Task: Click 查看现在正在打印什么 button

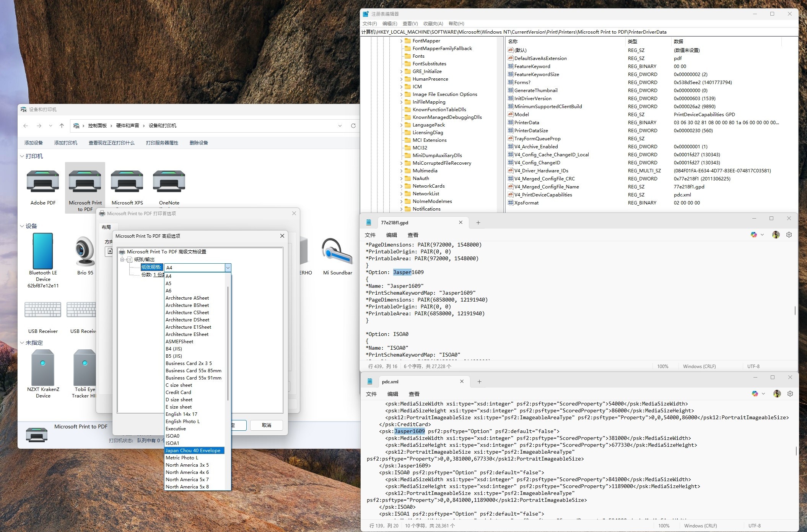Action: pos(112,143)
